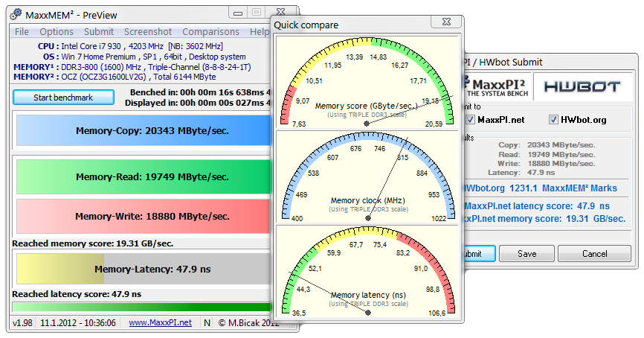The width and height of the screenshot is (644, 338).
Task: Open the Help menu
Action: (x=259, y=32)
